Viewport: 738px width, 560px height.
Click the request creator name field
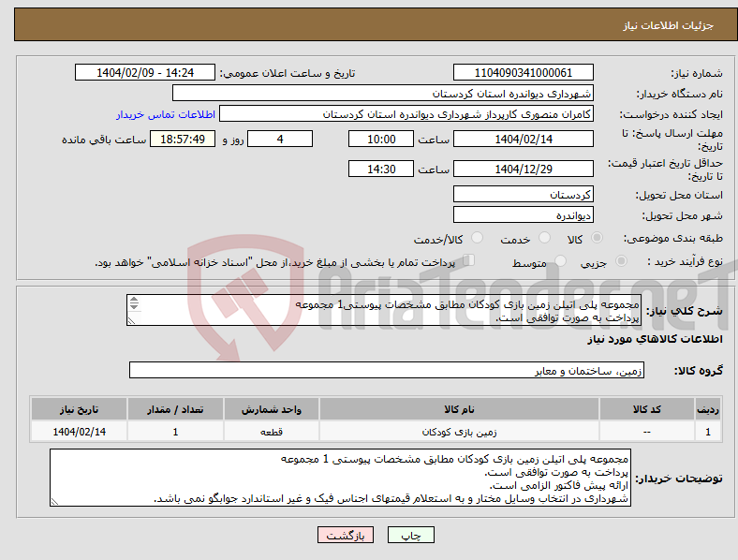[406, 114]
